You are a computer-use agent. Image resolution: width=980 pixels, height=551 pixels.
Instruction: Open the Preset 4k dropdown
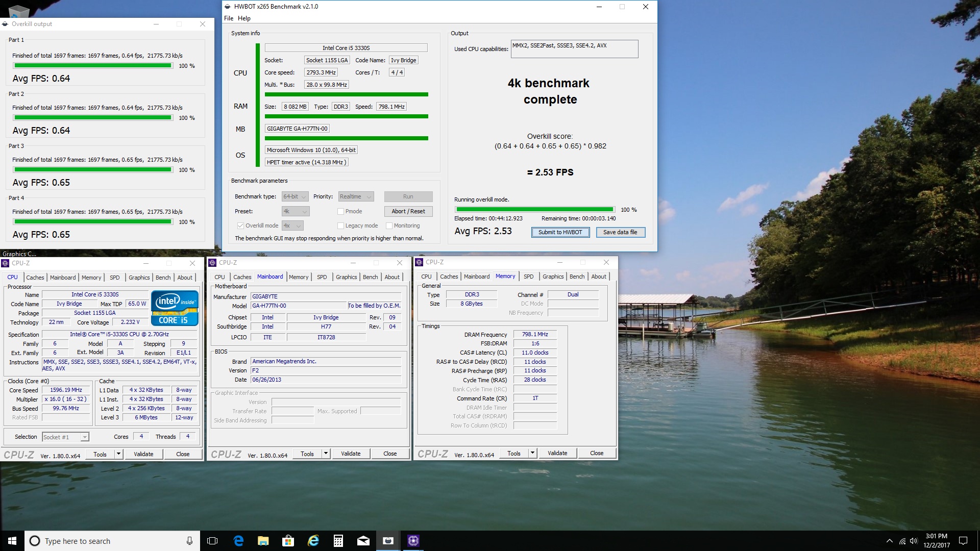click(296, 211)
